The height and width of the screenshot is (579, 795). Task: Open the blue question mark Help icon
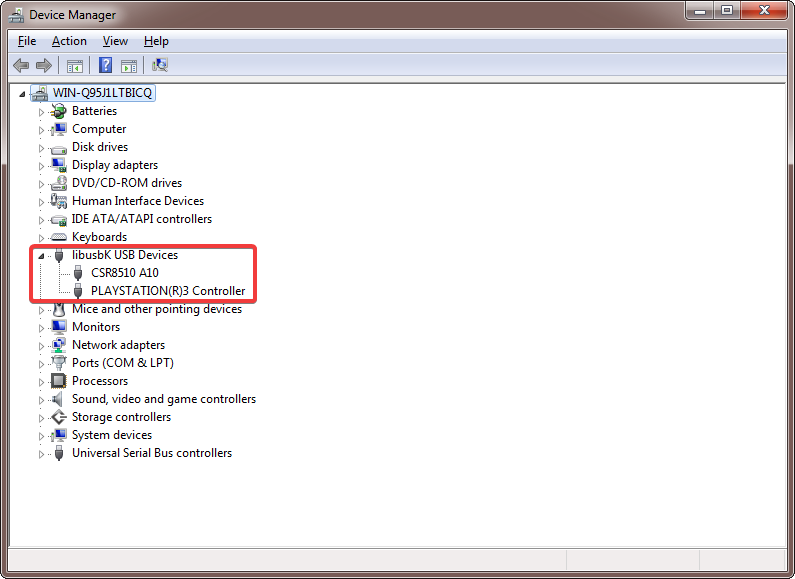click(x=105, y=65)
